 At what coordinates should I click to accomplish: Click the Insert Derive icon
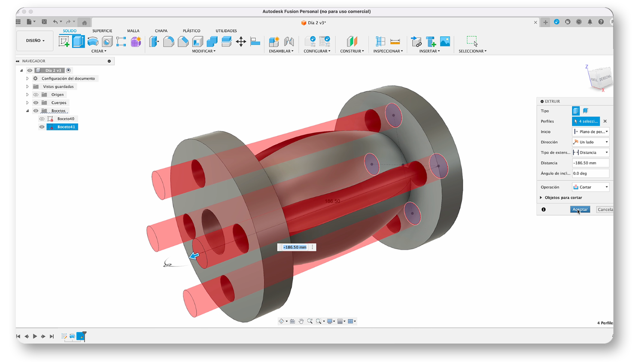tap(416, 41)
